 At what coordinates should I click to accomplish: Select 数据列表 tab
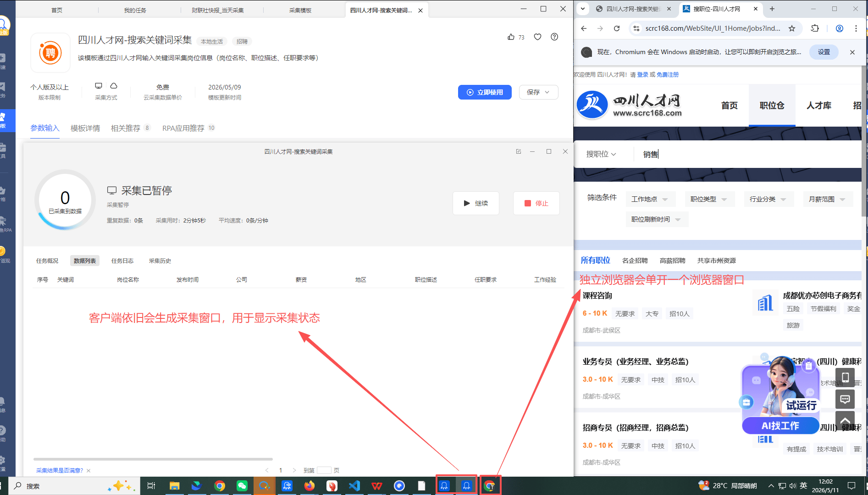click(x=85, y=261)
